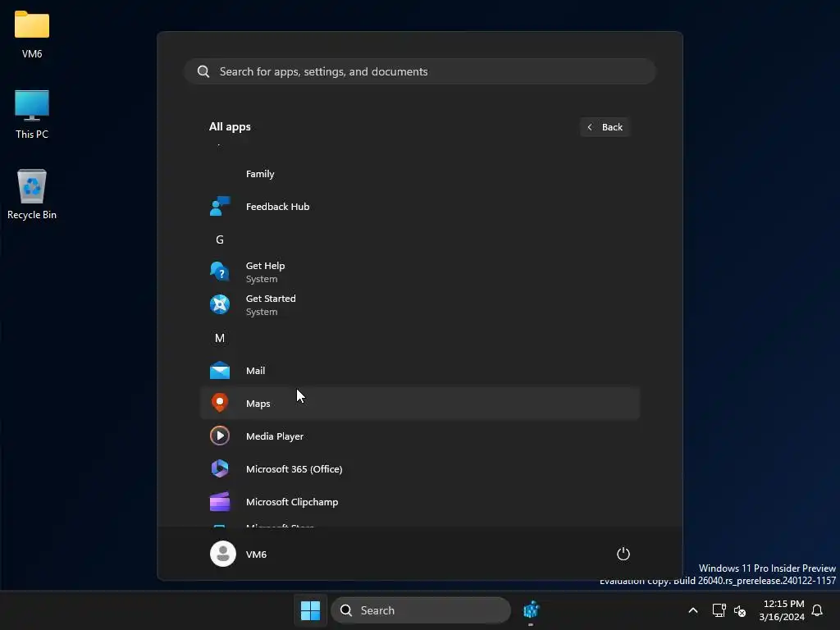Click the Mail envelope icon
This screenshot has width=840, height=630.
coord(220,371)
